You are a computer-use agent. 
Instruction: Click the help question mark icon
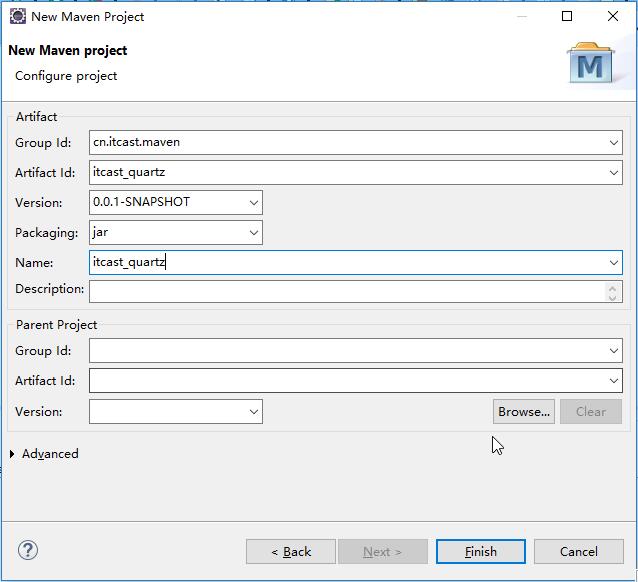coord(28,550)
